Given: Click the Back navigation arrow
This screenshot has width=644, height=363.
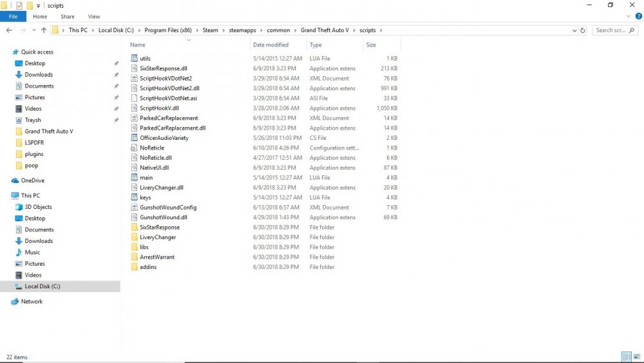Looking at the screenshot, I should pyautogui.click(x=9, y=30).
